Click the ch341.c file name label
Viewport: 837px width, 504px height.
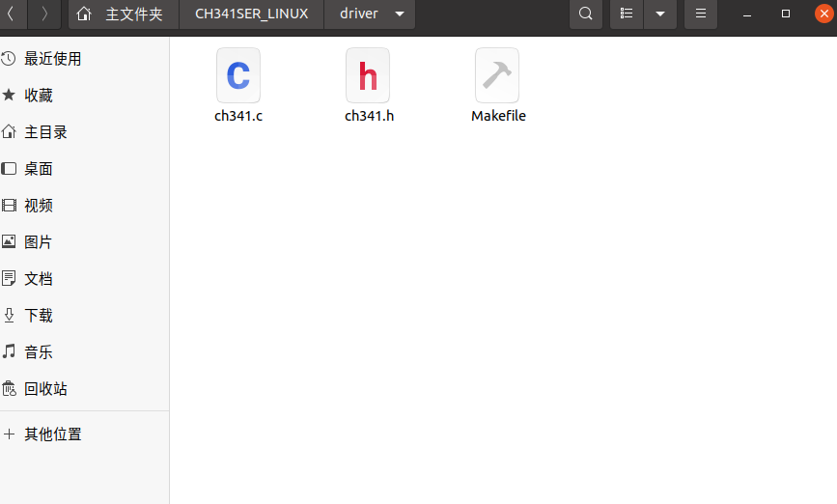(x=238, y=116)
